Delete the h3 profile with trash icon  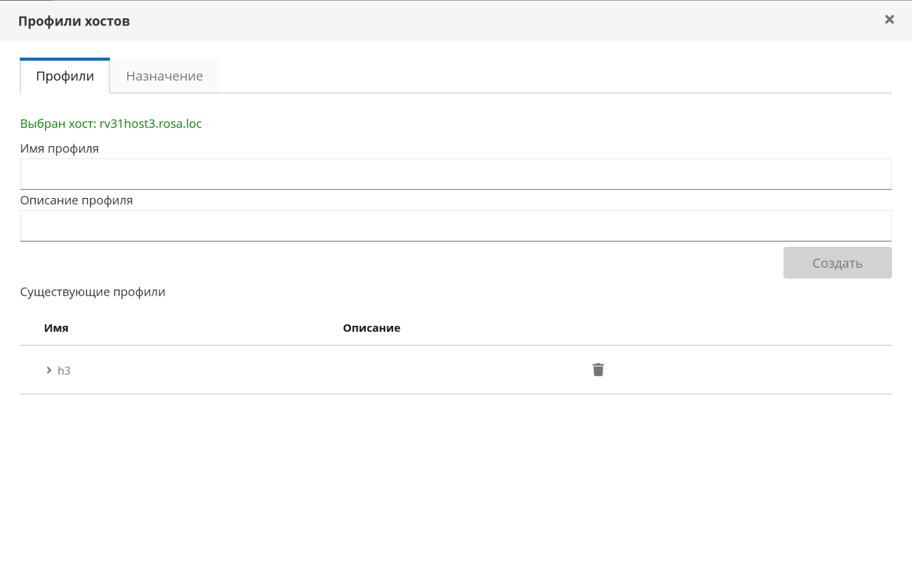598,370
